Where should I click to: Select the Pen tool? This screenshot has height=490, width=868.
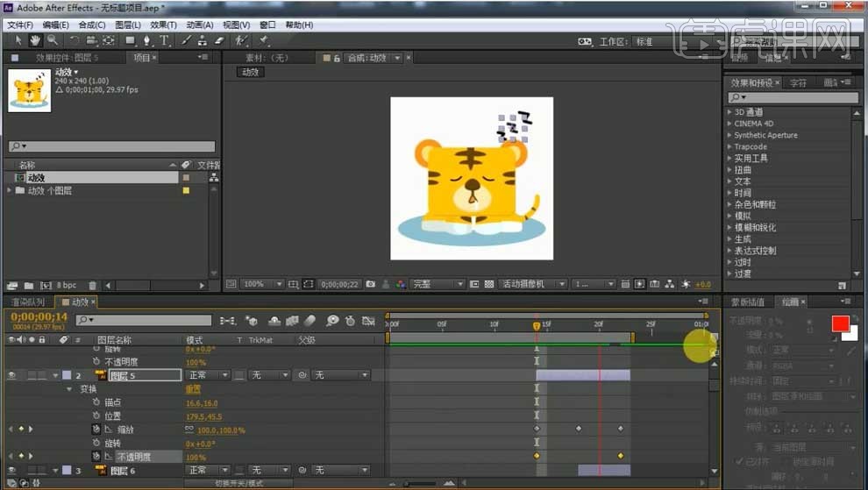146,40
